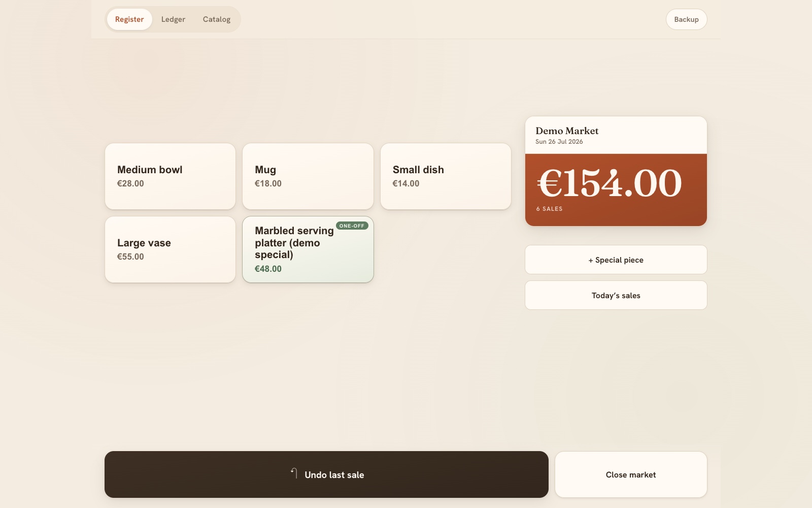Click the €154.00 total amount
The image size is (812, 508).
point(610,183)
